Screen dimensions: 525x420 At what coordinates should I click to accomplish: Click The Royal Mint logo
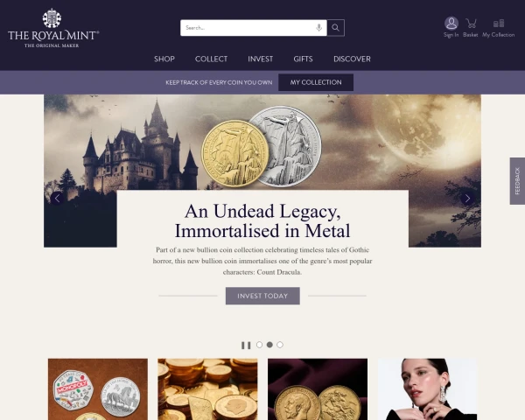[x=53, y=28]
